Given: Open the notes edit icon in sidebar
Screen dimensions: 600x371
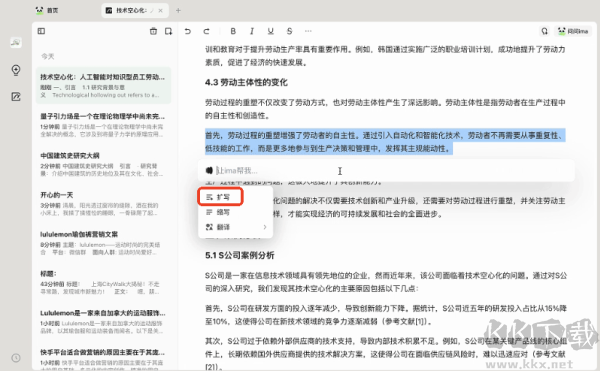Looking at the screenshot, I should pos(16,97).
